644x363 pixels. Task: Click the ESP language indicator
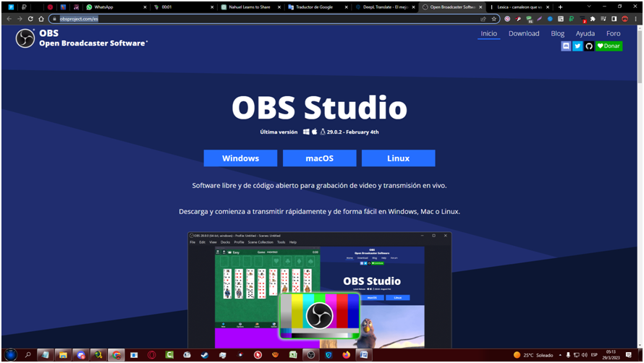coord(594,355)
